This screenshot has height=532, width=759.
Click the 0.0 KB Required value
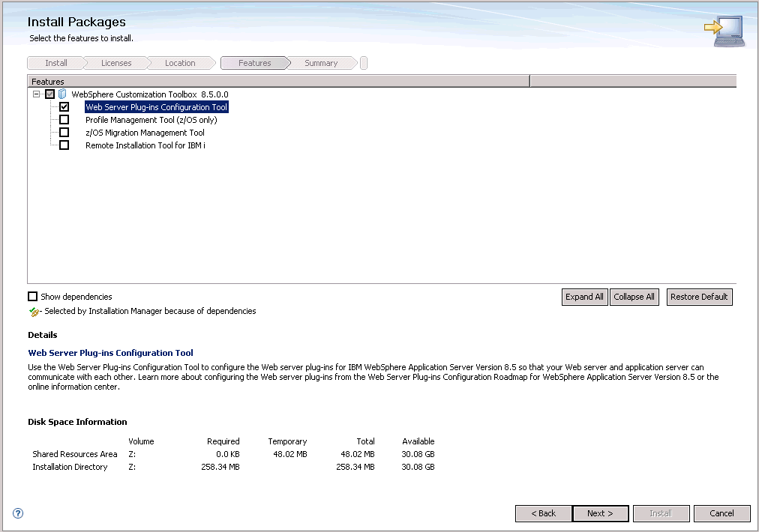pos(227,454)
